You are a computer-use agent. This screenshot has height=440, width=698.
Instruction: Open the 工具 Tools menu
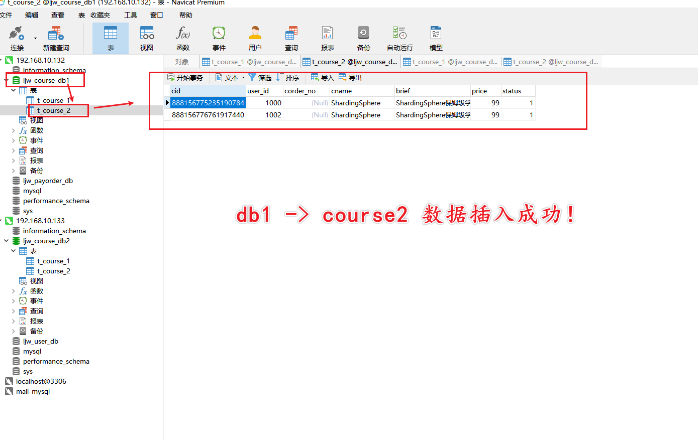[130, 15]
